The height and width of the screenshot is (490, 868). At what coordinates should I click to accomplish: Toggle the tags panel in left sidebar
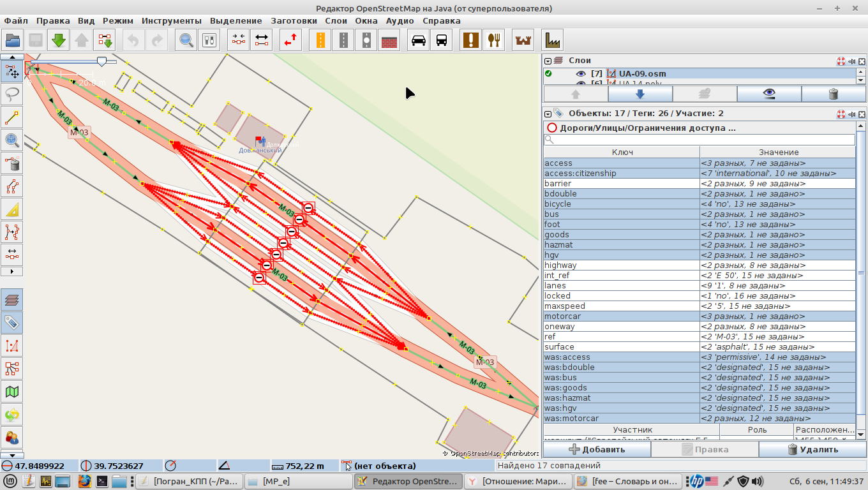pos(12,322)
